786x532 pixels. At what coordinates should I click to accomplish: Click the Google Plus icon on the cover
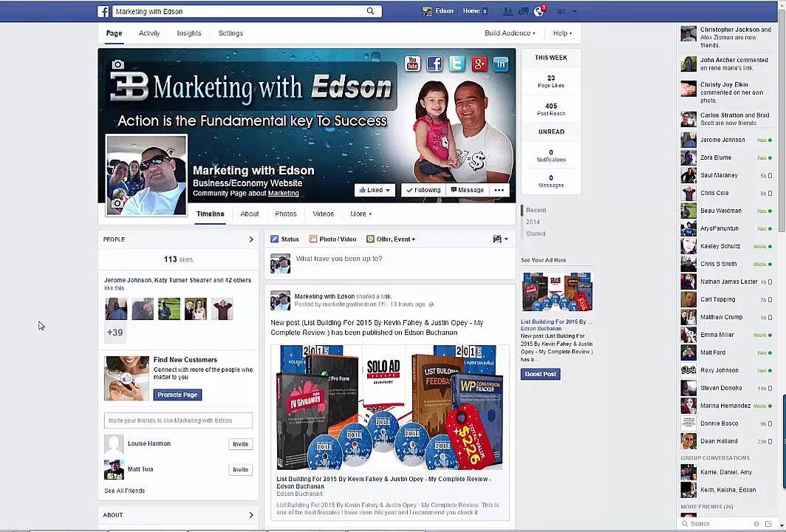point(479,64)
